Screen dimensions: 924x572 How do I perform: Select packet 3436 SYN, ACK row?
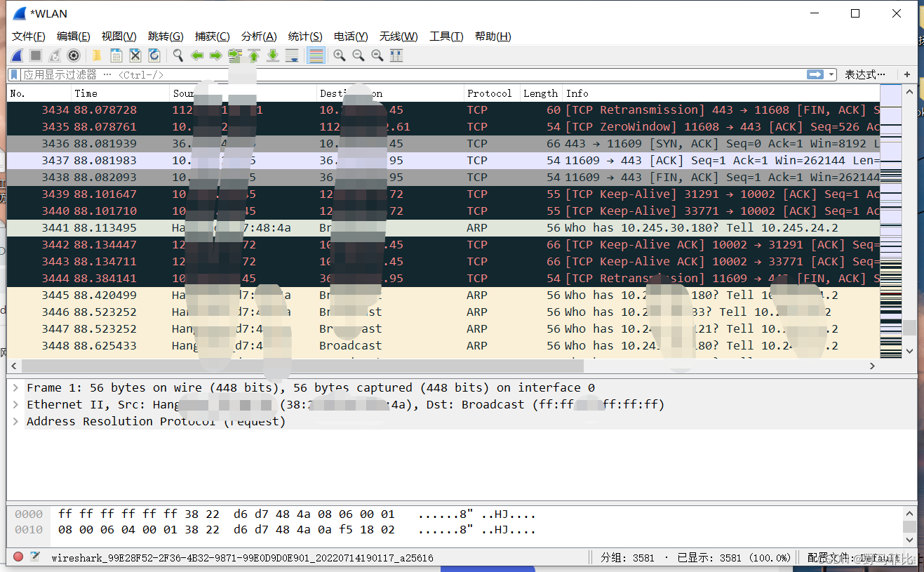point(443,144)
